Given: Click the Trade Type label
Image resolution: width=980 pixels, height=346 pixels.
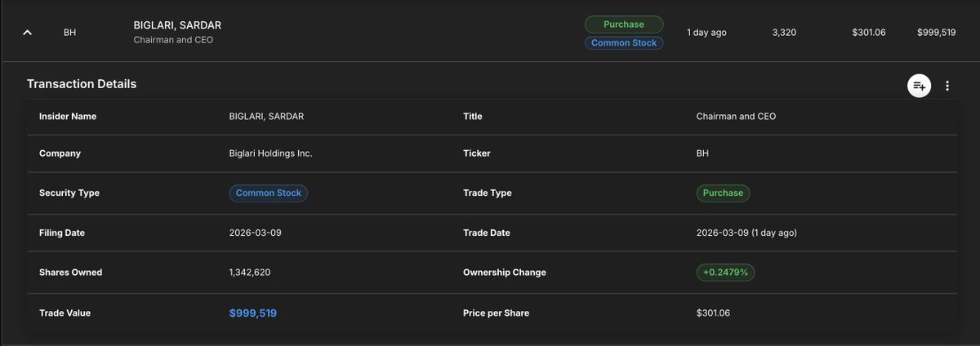Looking at the screenshot, I should point(488,193).
